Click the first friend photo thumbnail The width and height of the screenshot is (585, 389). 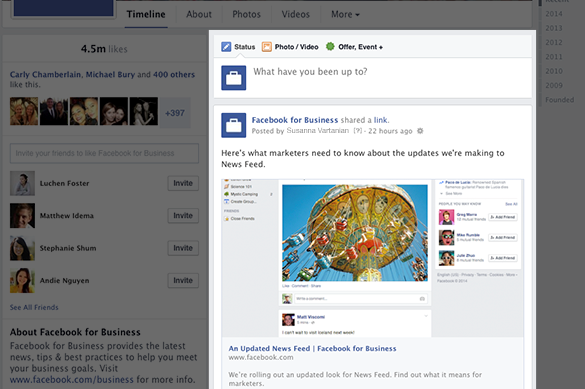(24, 111)
